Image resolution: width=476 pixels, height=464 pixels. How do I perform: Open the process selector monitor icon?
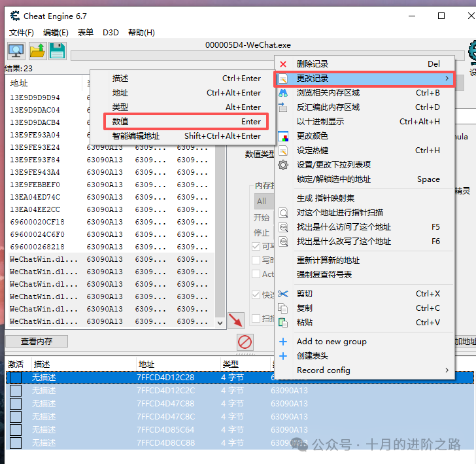pos(16,51)
